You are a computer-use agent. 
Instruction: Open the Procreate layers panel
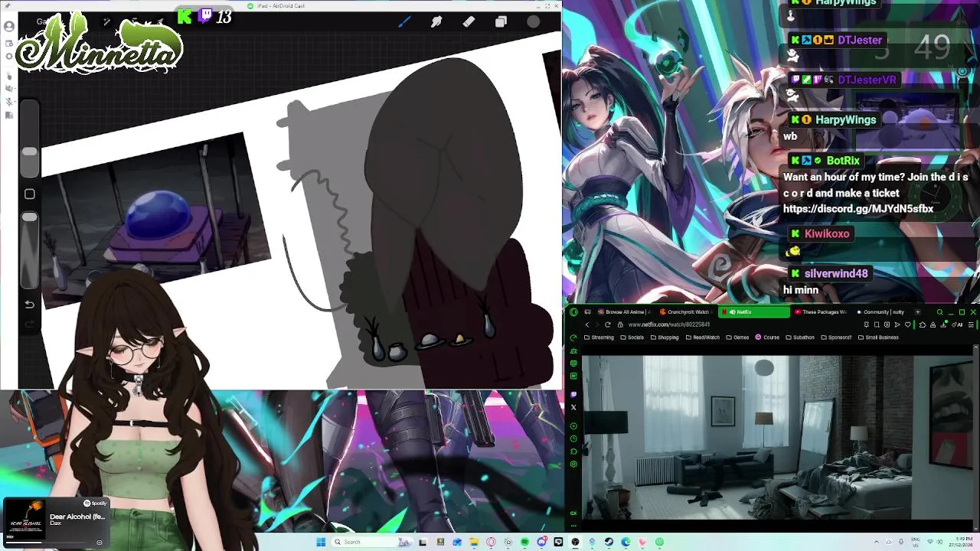click(501, 22)
